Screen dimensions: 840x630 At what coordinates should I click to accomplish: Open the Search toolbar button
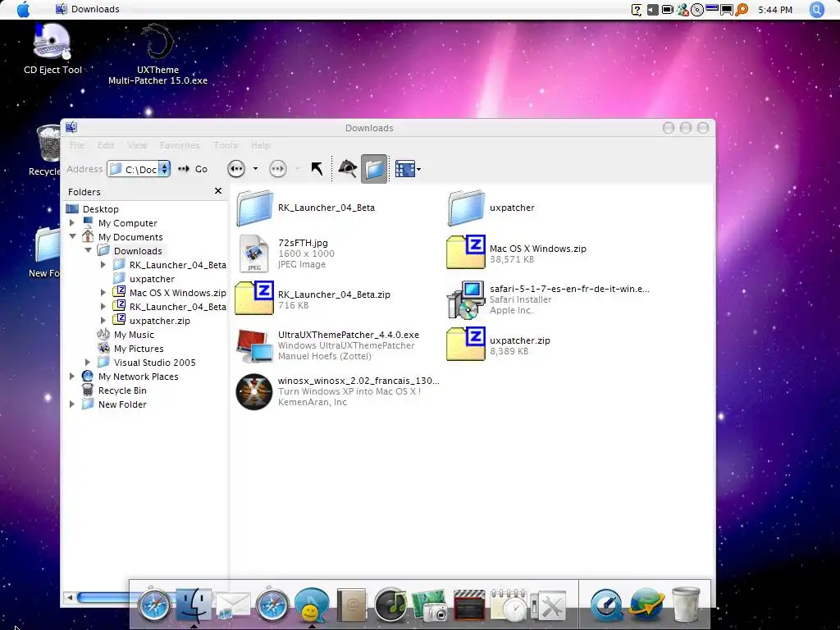coord(348,169)
